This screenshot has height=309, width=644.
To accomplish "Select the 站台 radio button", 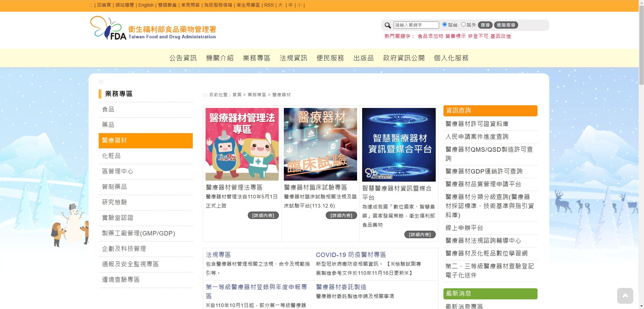I will pyautogui.click(x=445, y=24).
